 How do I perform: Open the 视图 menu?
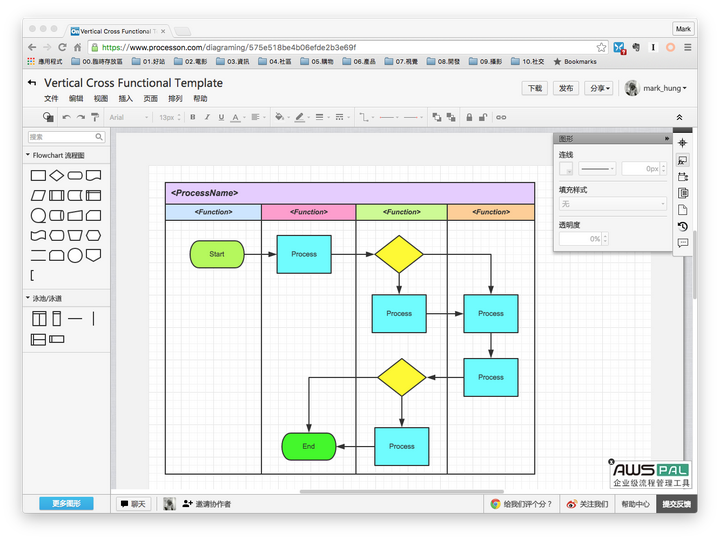[101, 98]
